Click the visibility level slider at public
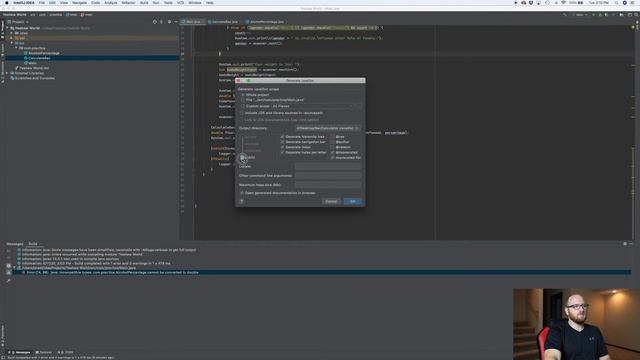The image size is (640, 360). (242, 157)
